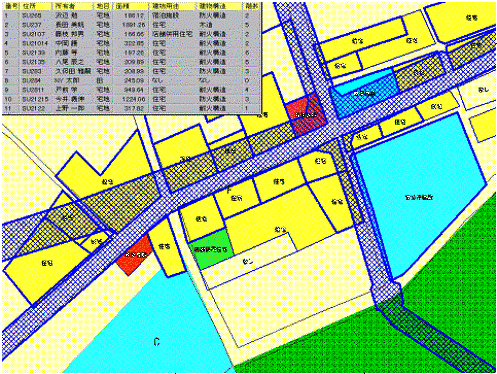The width and height of the screenshot is (497, 374).
Task: Select row number 1 in the table
Action: coord(131,16)
